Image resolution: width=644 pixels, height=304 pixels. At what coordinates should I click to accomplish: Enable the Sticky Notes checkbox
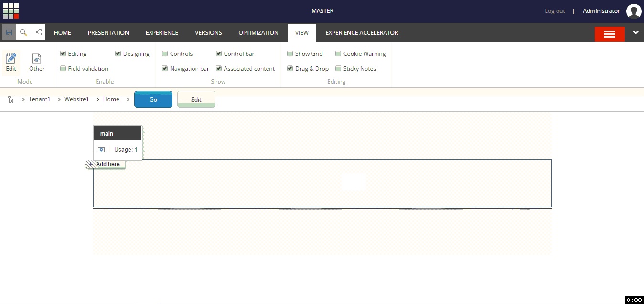point(338,68)
